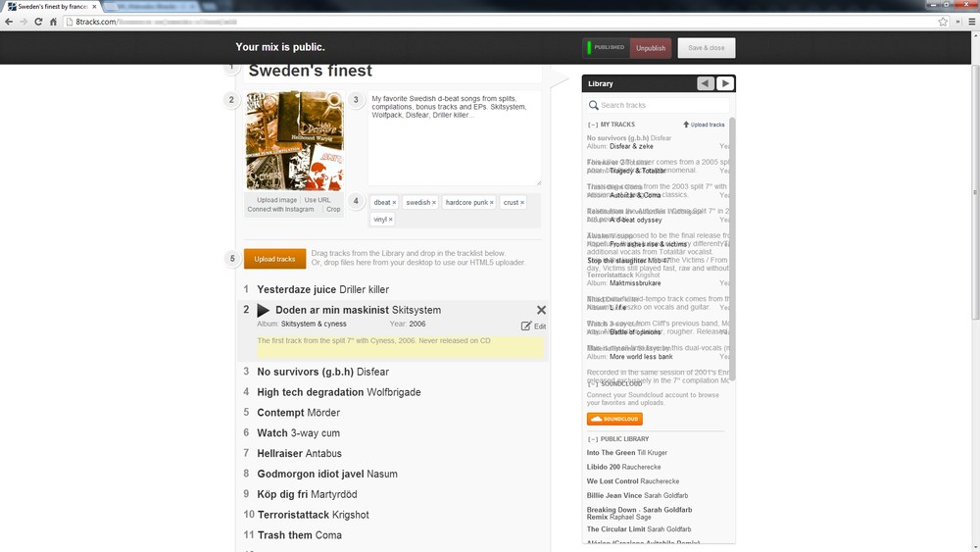Click into the mix description text area
The image size is (980, 552).
pos(455,138)
